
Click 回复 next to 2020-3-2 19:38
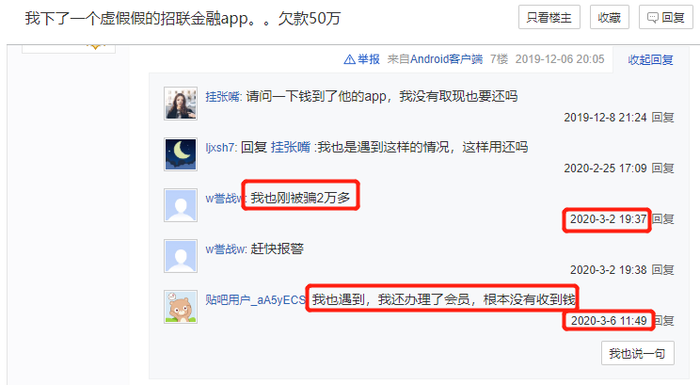(x=662, y=270)
